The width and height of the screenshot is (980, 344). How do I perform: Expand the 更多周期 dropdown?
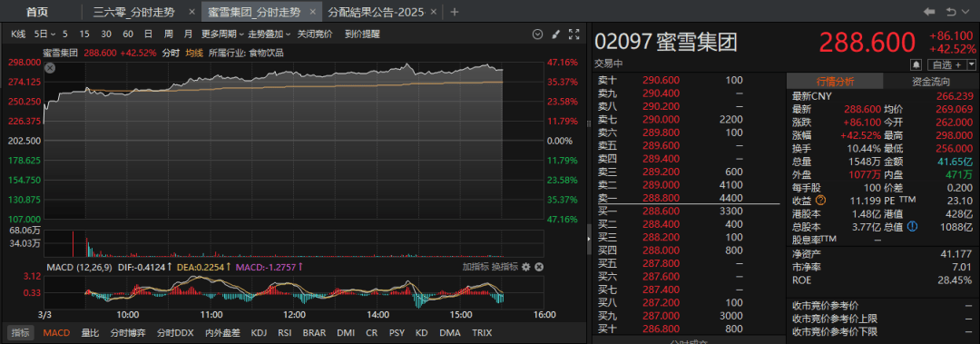click(x=222, y=34)
